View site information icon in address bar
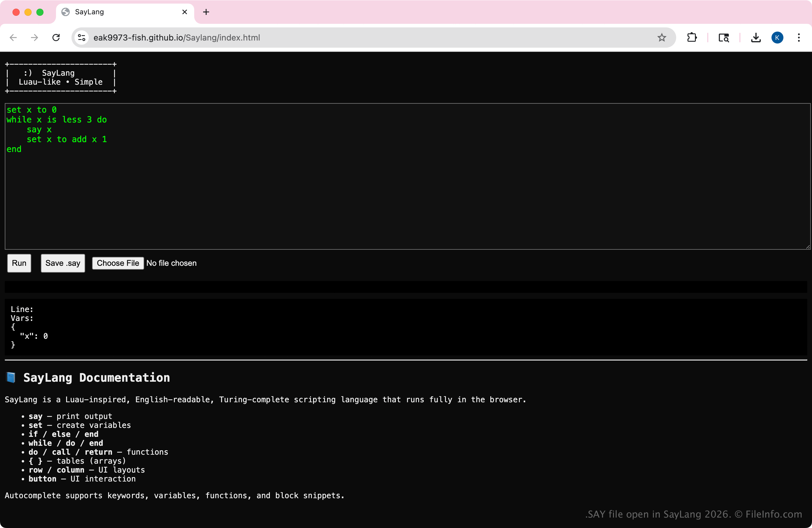 tap(82, 38)
